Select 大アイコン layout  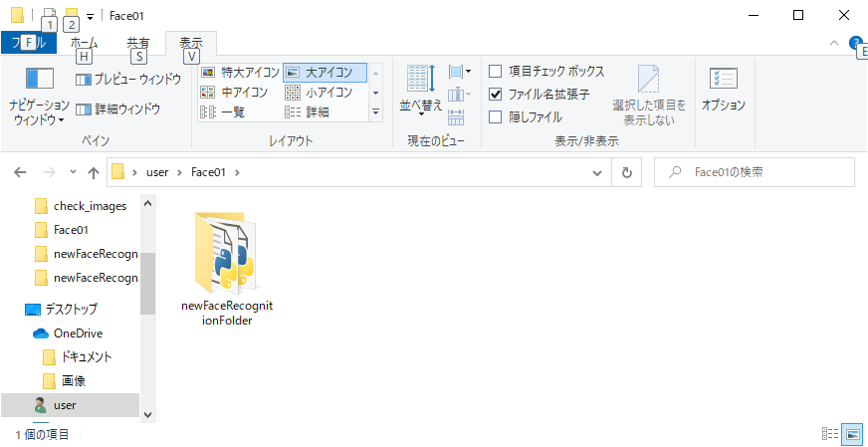[x=325, y=72]
